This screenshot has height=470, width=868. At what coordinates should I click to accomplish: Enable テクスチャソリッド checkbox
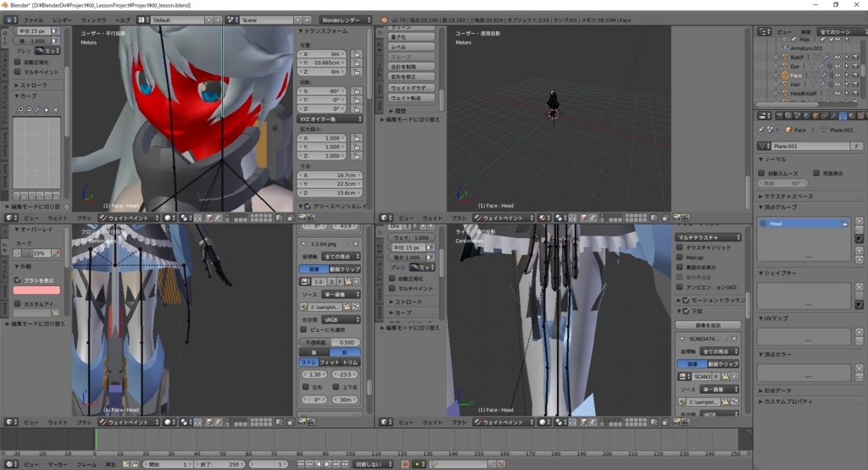pyautogui.click(x=679, y=248)
